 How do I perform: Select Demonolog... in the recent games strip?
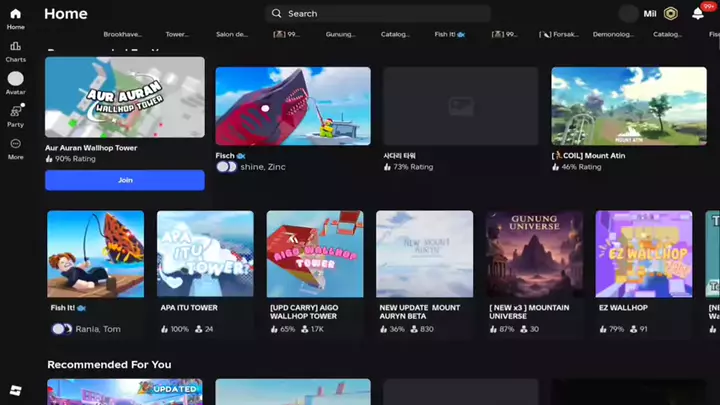coord(613,34)
